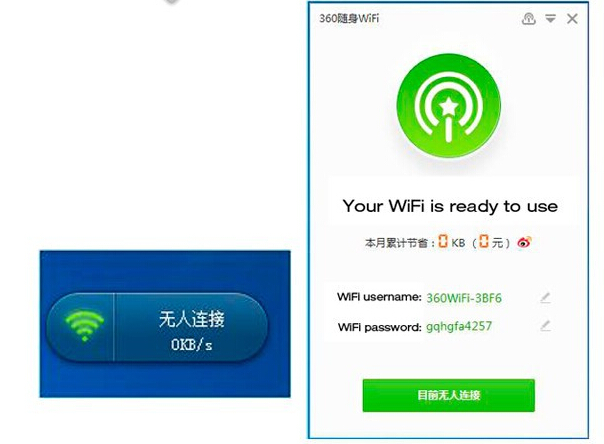Click the green 目前无人连接 button
604x444 pixels.
(x=448, y=395)
